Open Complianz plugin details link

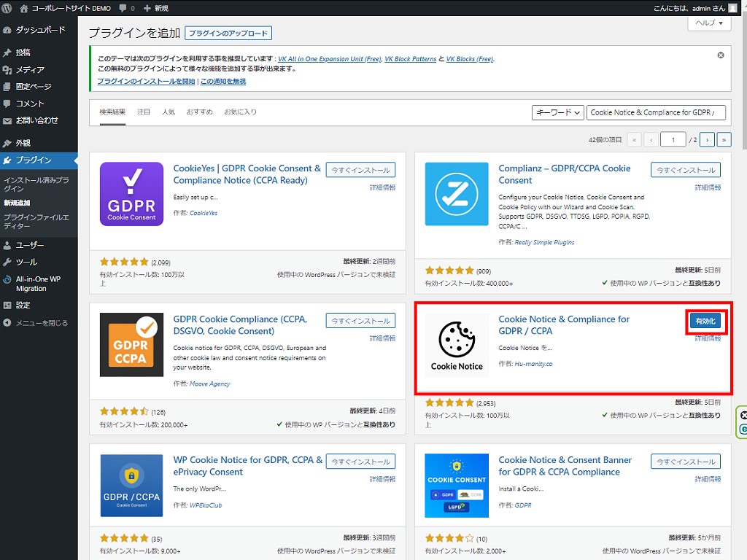pyautogui.click(x=708, y=188)
